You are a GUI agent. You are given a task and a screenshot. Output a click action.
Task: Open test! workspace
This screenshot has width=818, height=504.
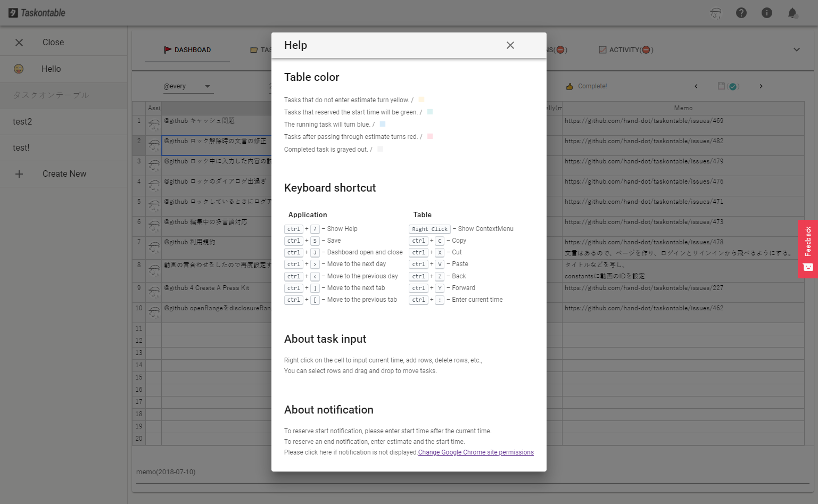coord(64,147)
